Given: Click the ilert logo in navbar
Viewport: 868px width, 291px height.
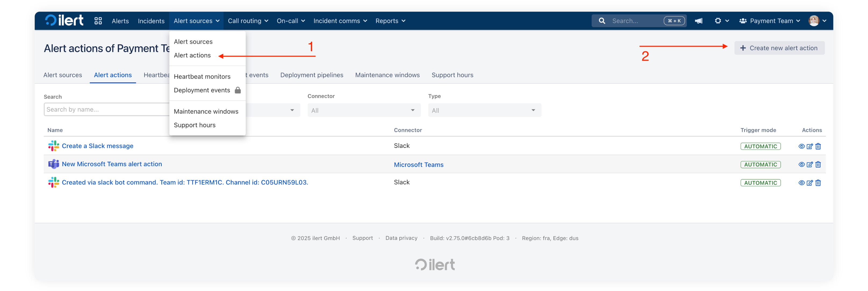Looking at the screenshot, I should pos(64,21).
